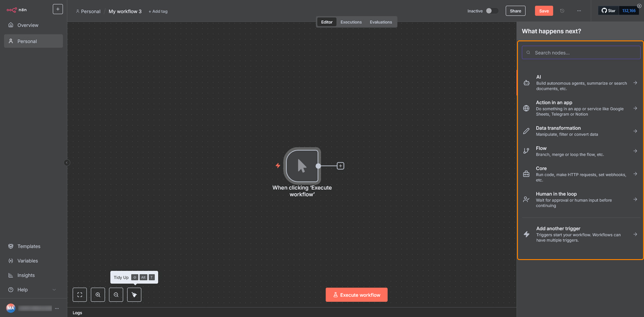644x317 pixels.
Task: Open workflow history clock icon
Action: [x=562, y=11]
